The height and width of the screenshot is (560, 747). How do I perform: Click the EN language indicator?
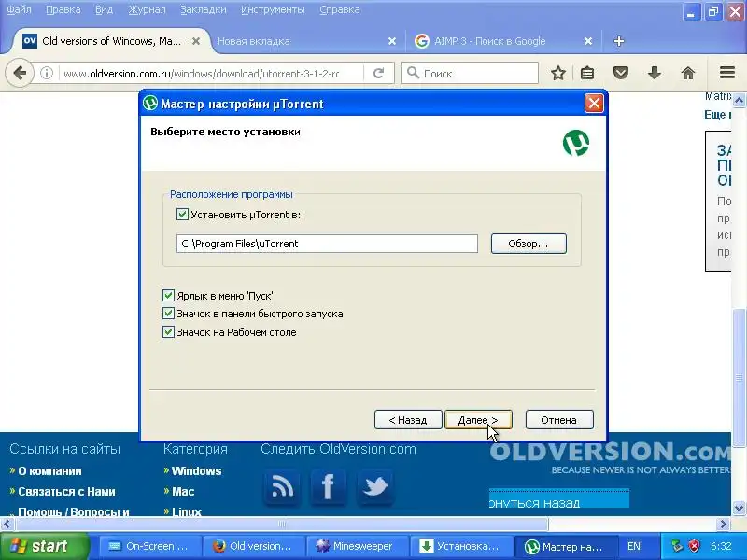tap(634, 546)
